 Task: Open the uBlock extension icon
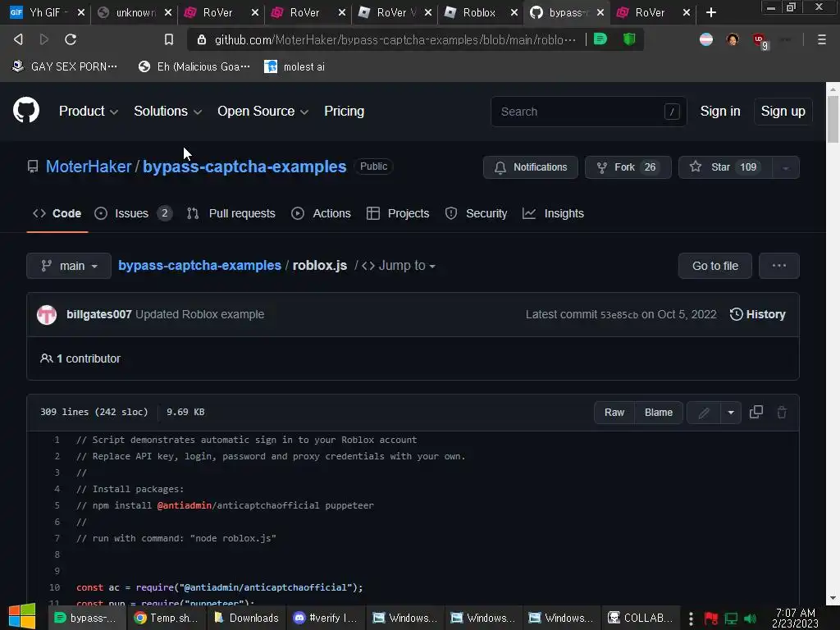pyautogui.click(x=759, y=39)
